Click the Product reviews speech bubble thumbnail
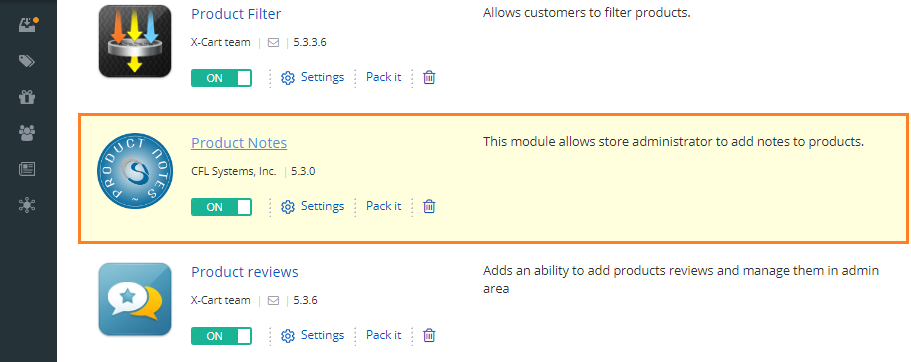The height and width of the screenshot is (362, 911). pos(135,299)
